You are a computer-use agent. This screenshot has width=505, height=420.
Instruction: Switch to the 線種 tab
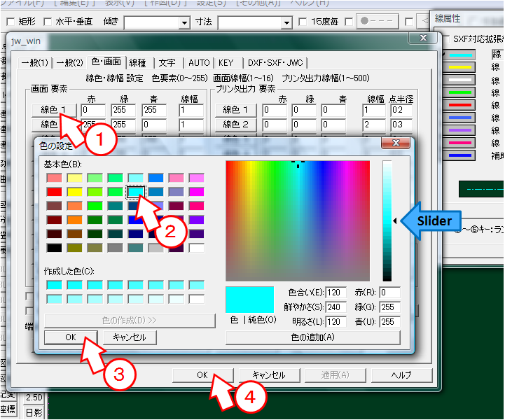click(x=138, y=62)
